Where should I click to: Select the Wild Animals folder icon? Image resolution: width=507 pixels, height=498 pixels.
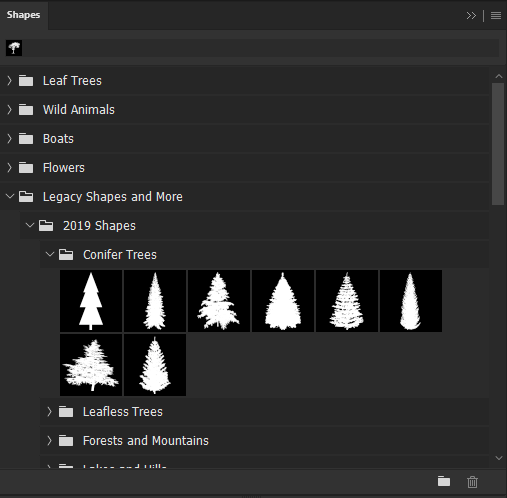point(26,110)
